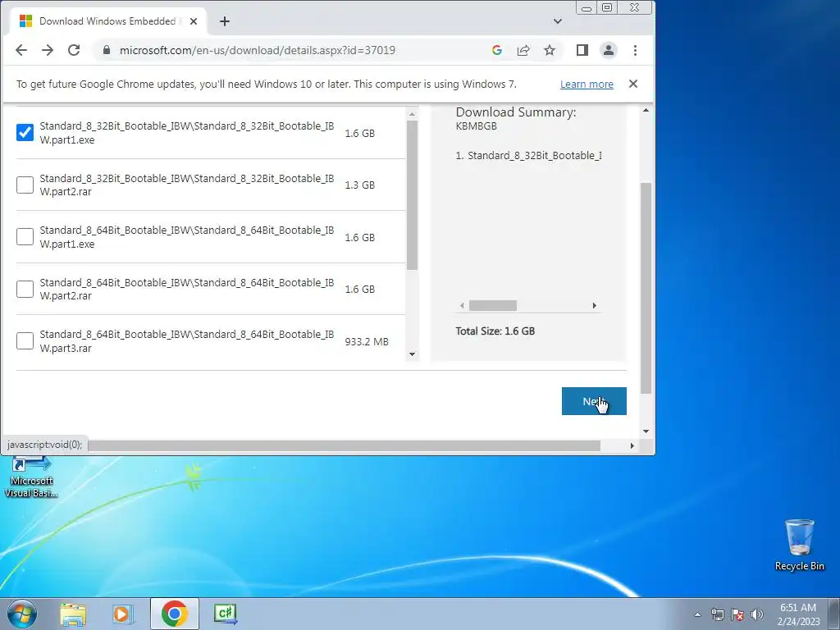
Task: Bookmark this page with the star
Action: (x=549, y=50)
